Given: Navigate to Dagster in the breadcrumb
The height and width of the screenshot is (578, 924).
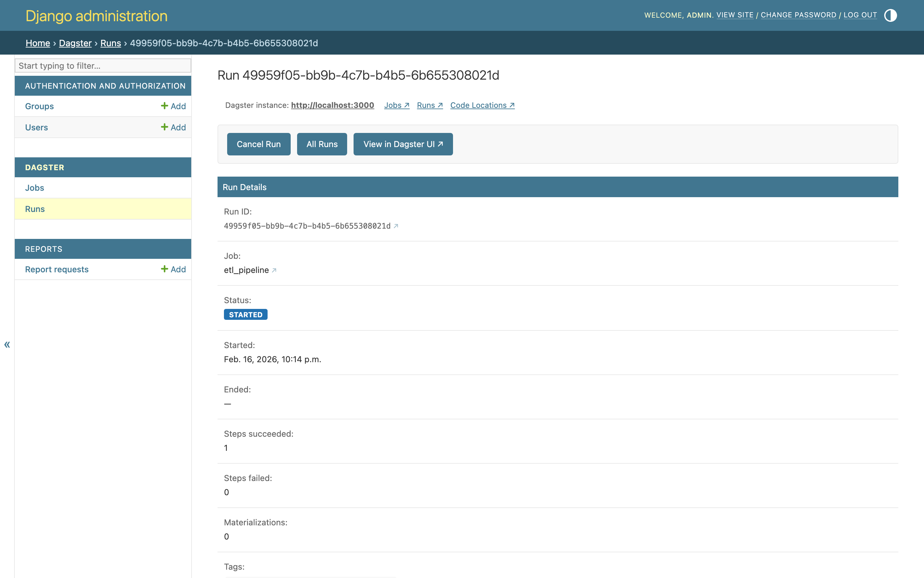Looking at the screenshot, I should (75, 43).
